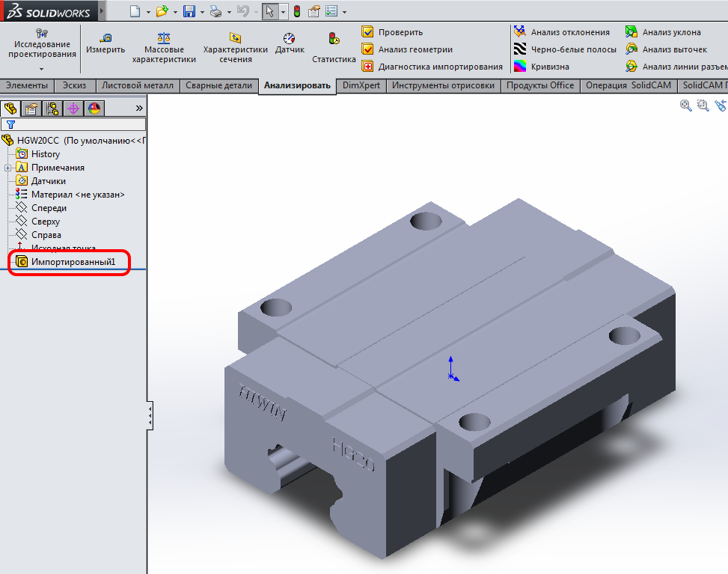Screen dimensions: 728x574
Task: Open Undercut Analysis (Анализ выточек)
Action: tap(666, 49)
